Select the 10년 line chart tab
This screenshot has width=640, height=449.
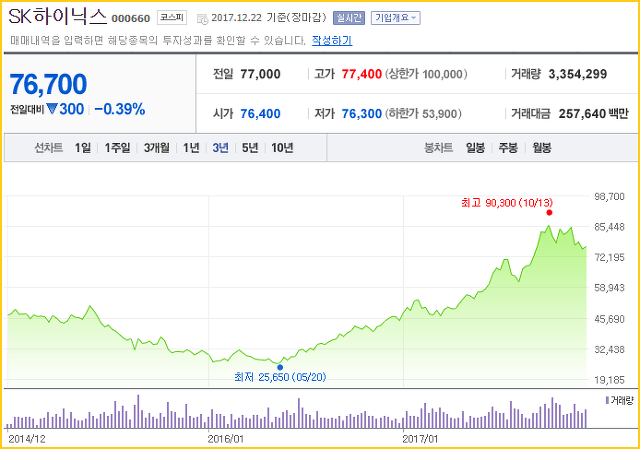[282, 148]
